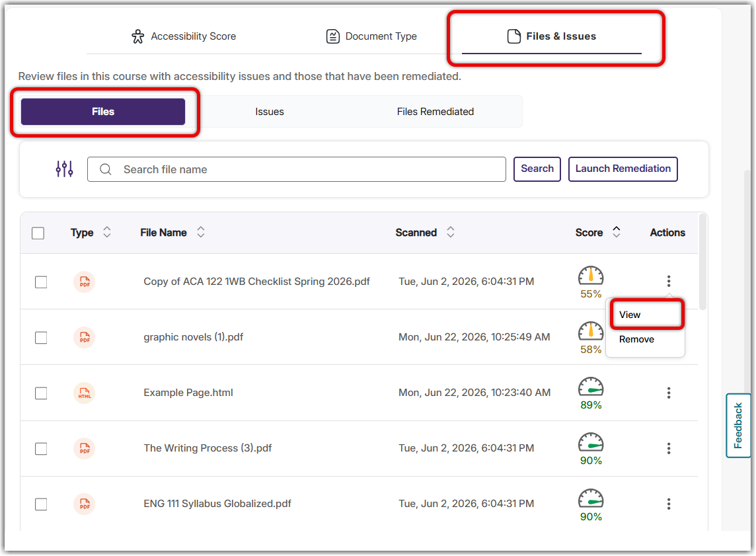Focus the Search file name field

click(297, 169)
